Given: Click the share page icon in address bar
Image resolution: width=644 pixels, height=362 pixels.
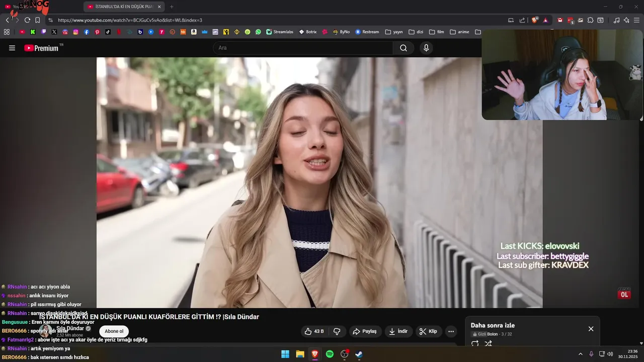Looking at the screenshot, I should [x=522, y=20].
